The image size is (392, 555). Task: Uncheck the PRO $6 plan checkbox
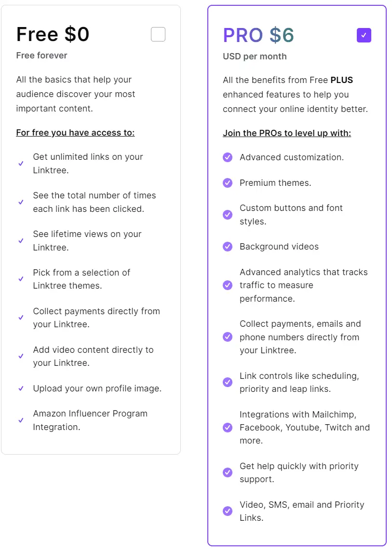pos(364,35)
